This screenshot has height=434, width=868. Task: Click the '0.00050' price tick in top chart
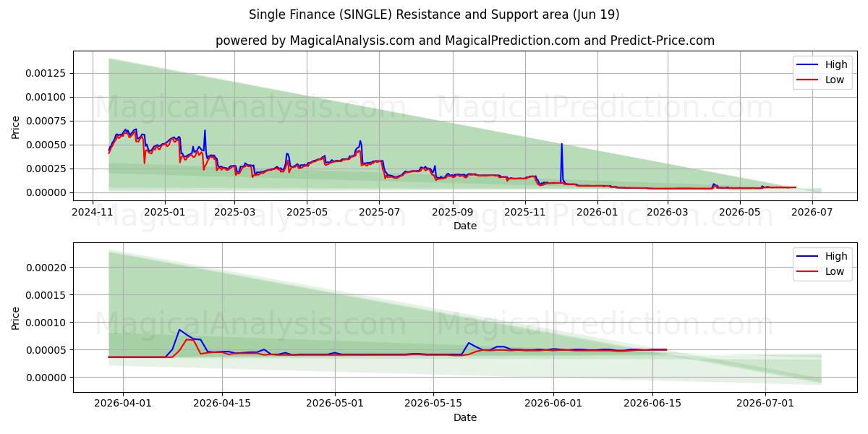click(47, 145)
